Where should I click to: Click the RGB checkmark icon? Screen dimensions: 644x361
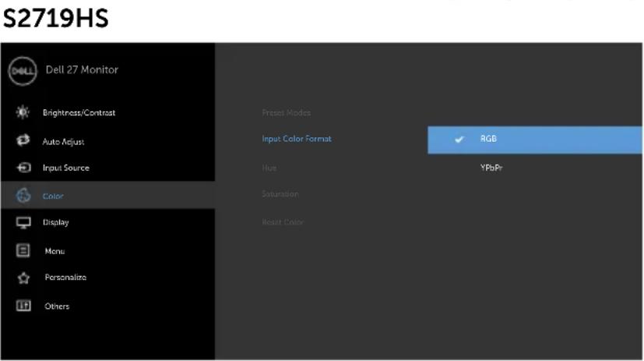(459, 140)
